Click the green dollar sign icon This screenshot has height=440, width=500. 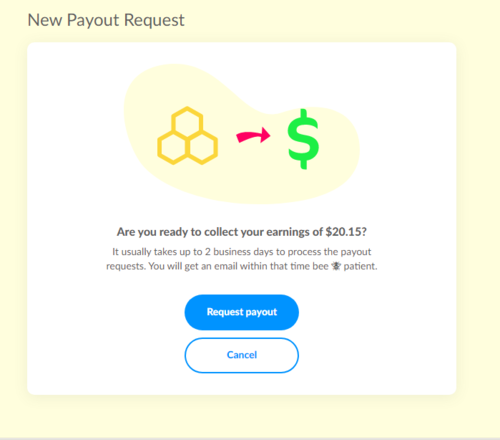click(303, 139)
